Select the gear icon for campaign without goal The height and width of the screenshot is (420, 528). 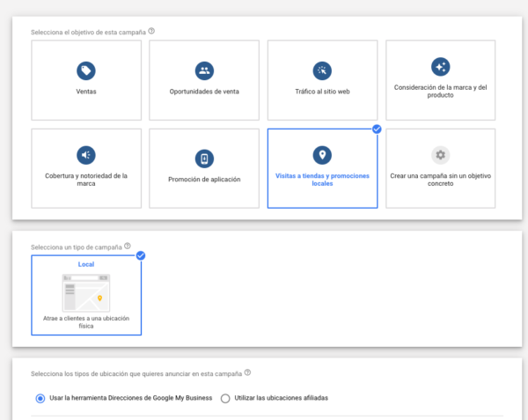[x=441, y=155]
